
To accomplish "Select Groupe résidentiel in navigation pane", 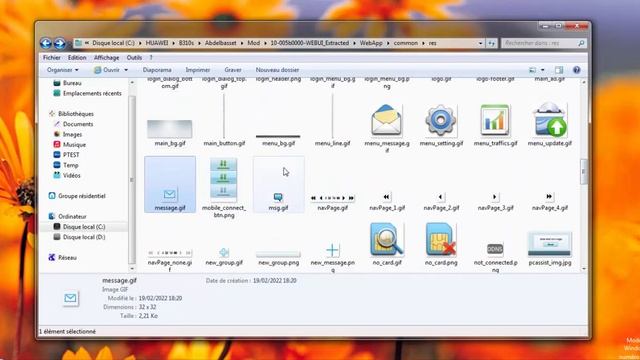I will (x=77, y=196).
